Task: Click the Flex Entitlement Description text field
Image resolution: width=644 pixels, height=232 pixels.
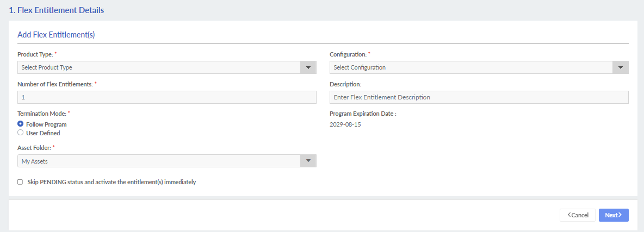Action: click(x=479, y=97)
